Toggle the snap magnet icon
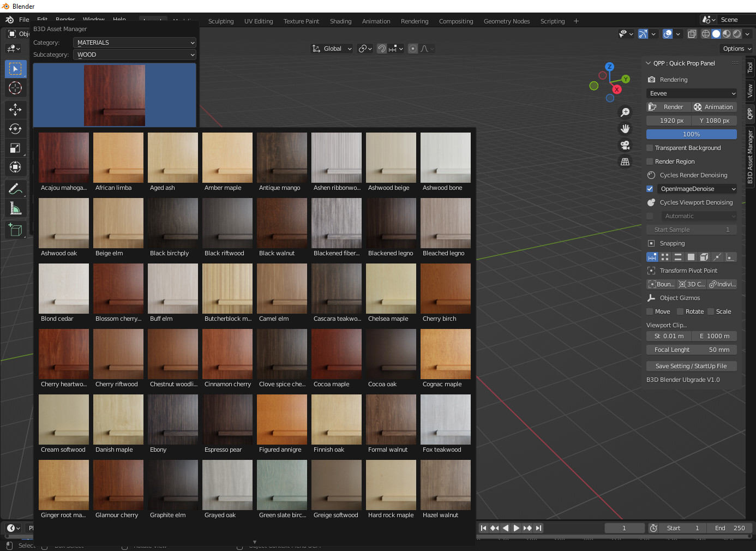This screenshot has width=756, height=551. point(382,49)
